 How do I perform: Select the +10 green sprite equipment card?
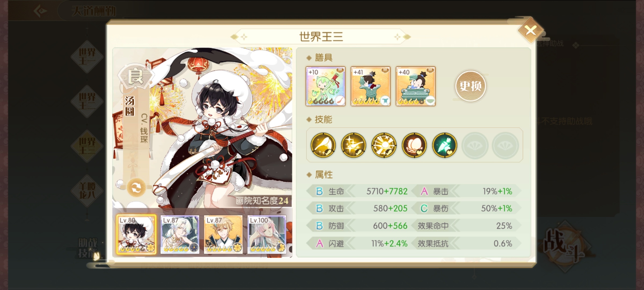325,86
